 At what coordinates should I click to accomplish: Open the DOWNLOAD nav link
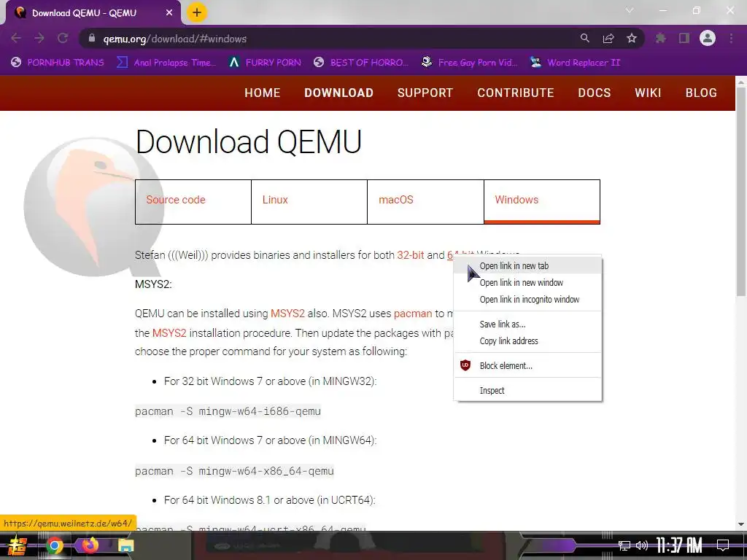click(338, 93)
